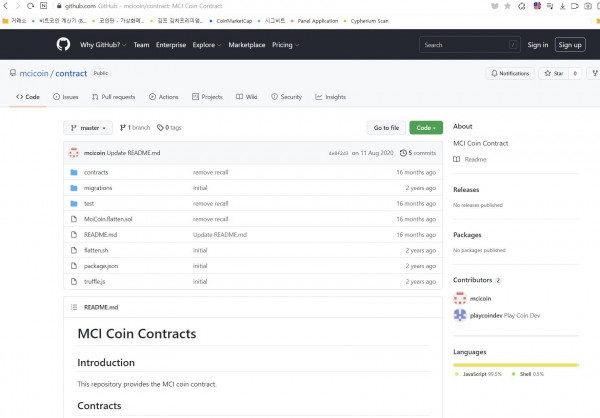Open the Insights tab
Screen dimensions: 600x418
[330, 97]
